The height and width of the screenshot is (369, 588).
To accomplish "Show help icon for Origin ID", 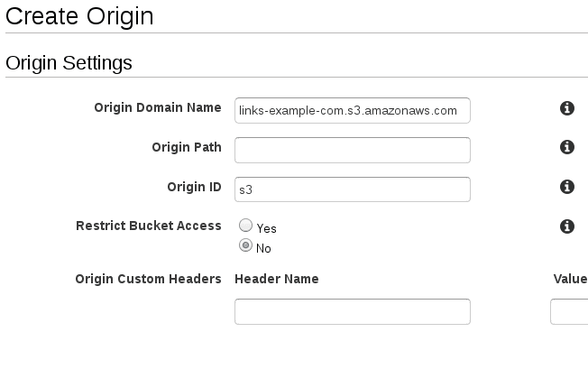I will 567,187.
